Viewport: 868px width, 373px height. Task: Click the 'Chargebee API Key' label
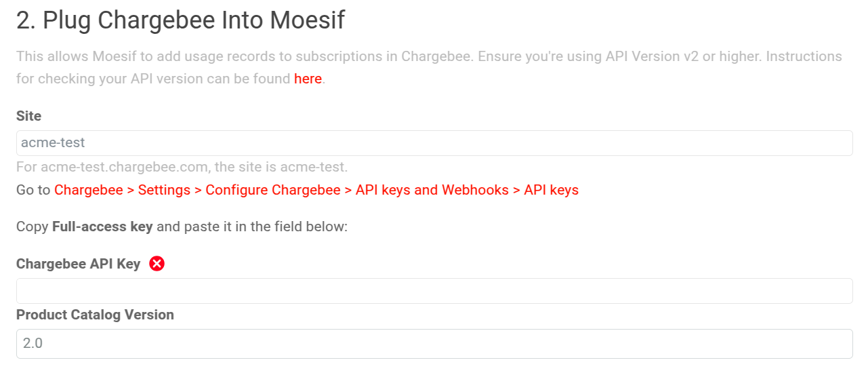pos(78,264)
